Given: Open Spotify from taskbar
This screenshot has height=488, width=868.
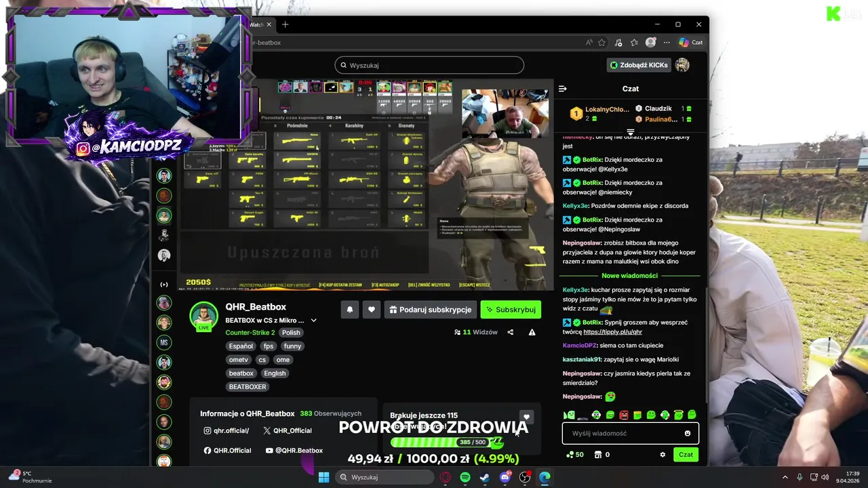Looking at the screenshot, I should coord(465,477).
